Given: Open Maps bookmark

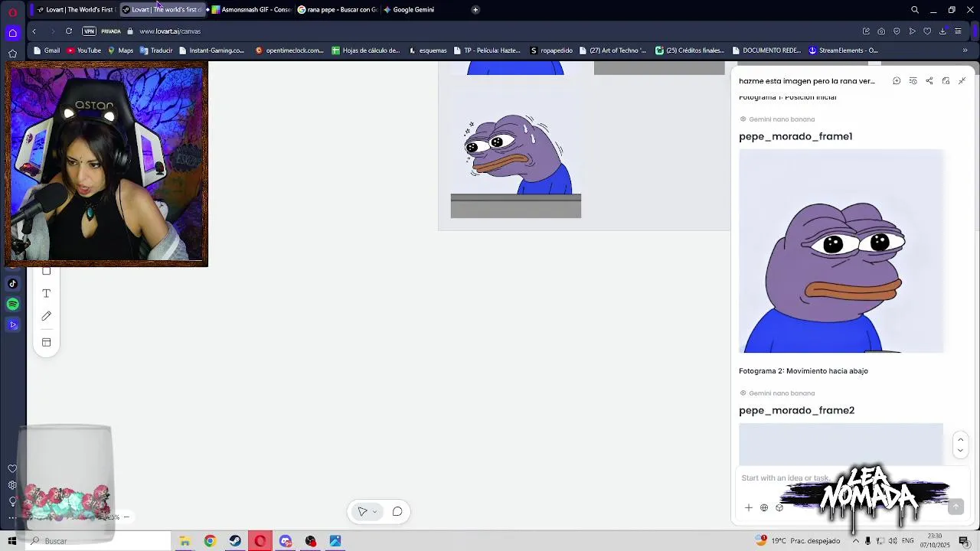Looking at the screenshot, I should pos(120,51).
